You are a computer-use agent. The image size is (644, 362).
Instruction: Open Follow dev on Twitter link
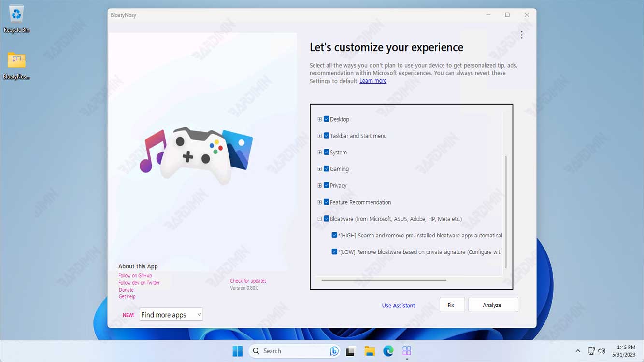139,283
